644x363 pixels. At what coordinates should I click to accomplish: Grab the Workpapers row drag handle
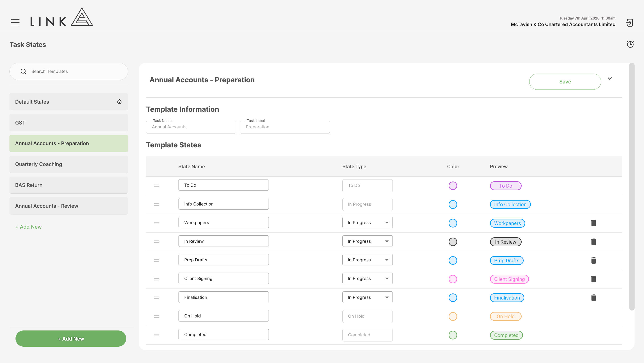point(157,223)
